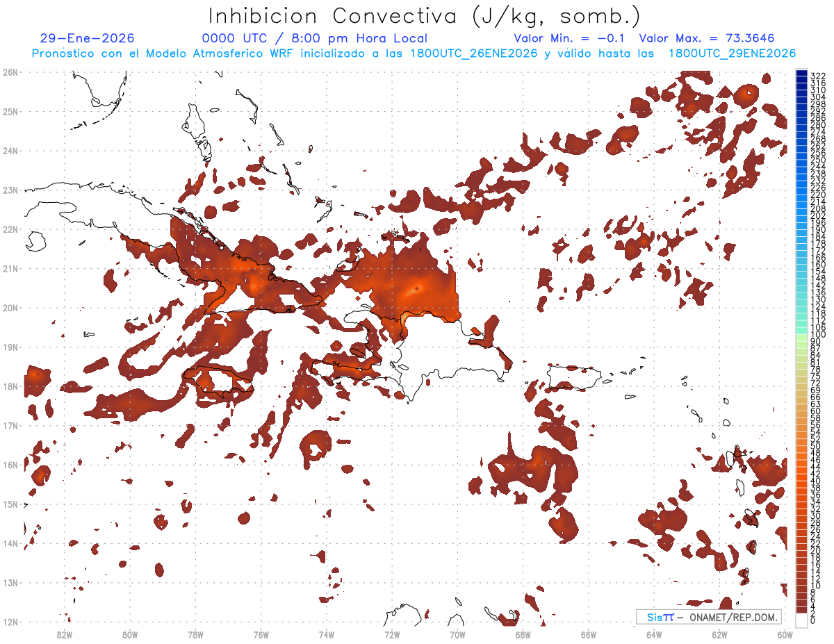Click the 20N latitude label
The image size is (834, 644).
pyautogui.click(x=10, y=308)
